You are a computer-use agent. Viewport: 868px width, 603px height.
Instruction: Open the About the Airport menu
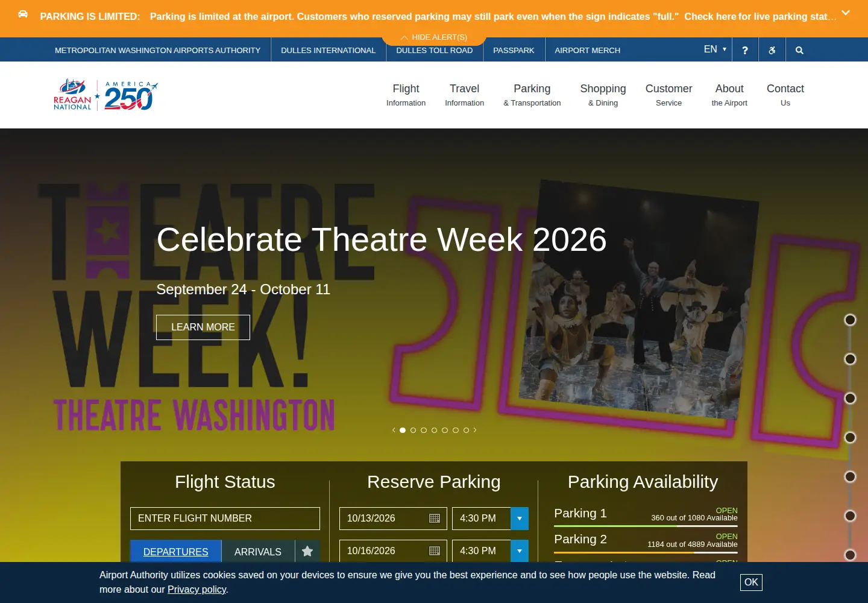[729, 95]
